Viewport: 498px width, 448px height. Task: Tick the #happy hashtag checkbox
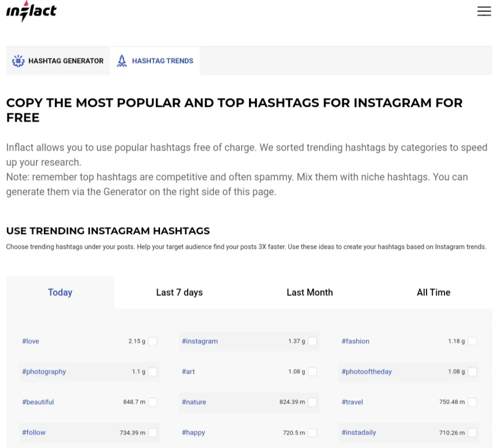coord(313,432)
